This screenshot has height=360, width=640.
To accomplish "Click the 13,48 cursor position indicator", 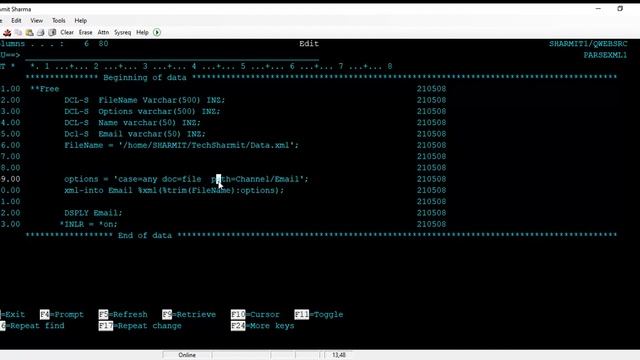I will tap(338, 355).
